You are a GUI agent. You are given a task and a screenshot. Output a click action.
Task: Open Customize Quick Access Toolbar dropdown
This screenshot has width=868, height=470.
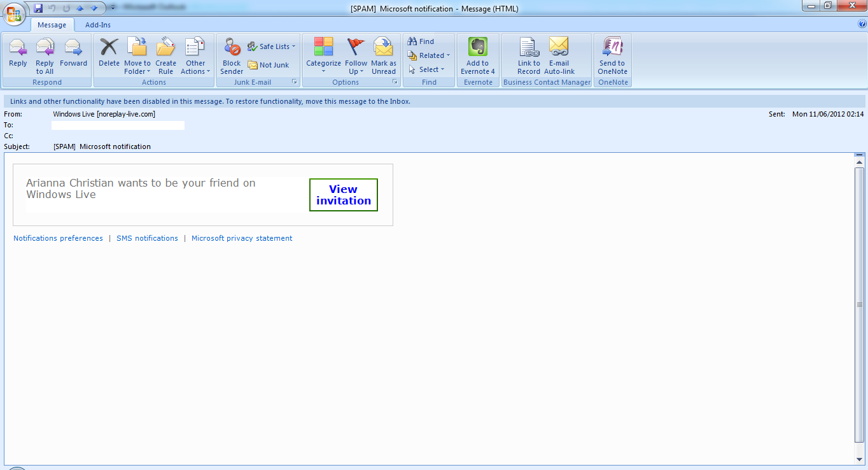tap(113, 8)
